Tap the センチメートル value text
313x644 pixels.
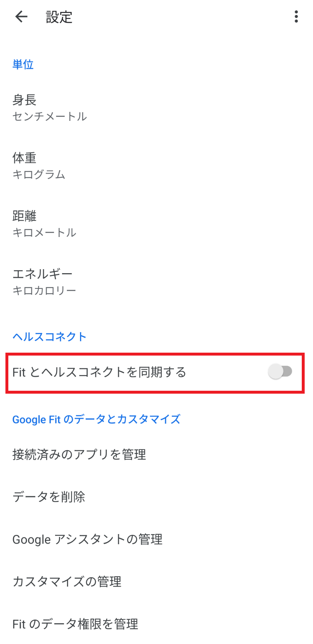pos(50,116)
